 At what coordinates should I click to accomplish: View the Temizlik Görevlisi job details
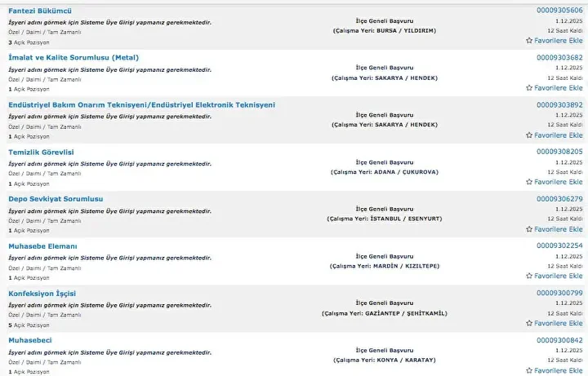pos(41,152)
